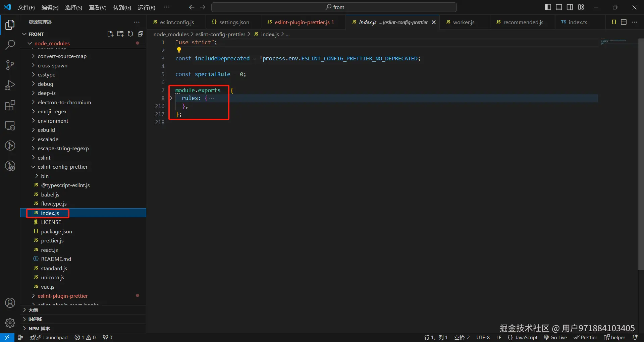
Task: Open notifications bell in status bar
Action: click(x=635, y=337)
